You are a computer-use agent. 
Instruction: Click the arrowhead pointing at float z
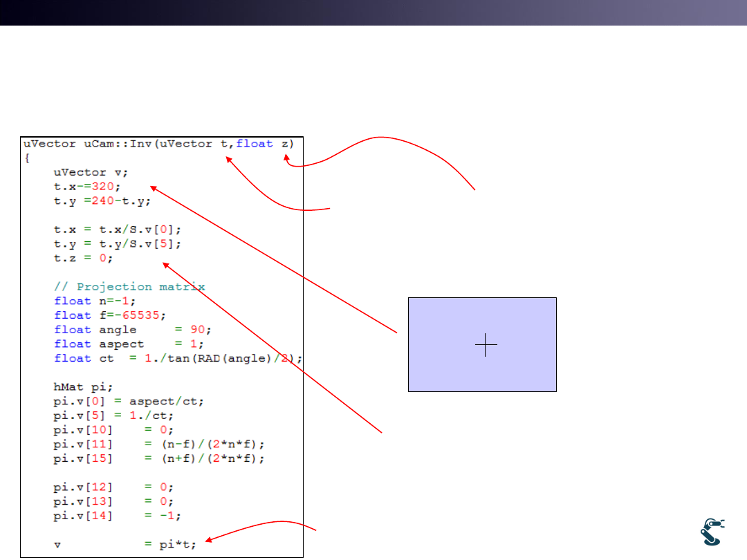289,162
